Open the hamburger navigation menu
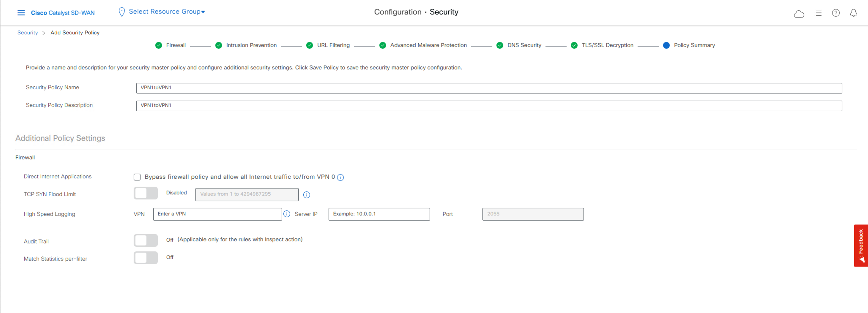Screen dimensions: 868x313 [x=21, y=13]
